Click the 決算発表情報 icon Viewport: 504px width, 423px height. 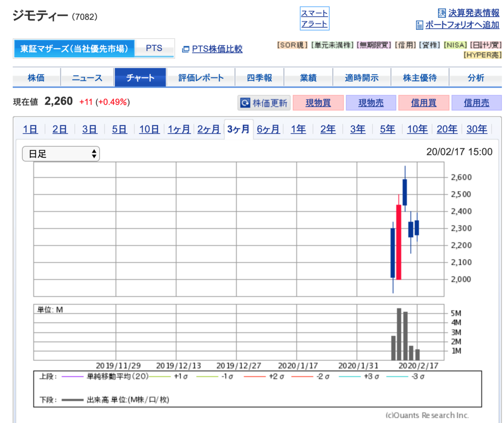point(441,13)
